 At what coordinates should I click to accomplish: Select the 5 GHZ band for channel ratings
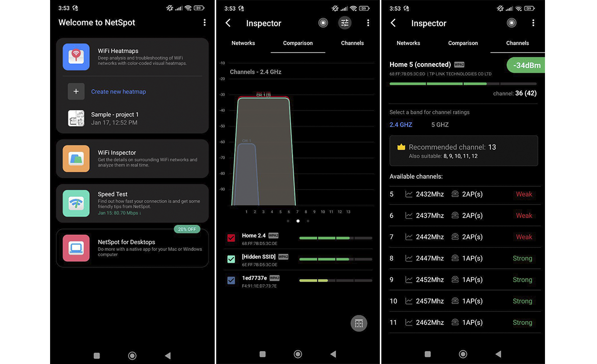click(x=440, y=124)
